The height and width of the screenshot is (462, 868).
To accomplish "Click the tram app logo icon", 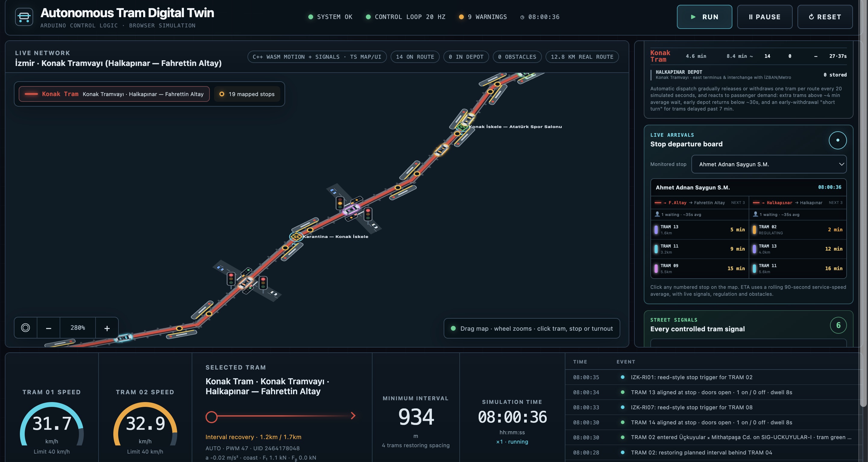I will point(24,17).
